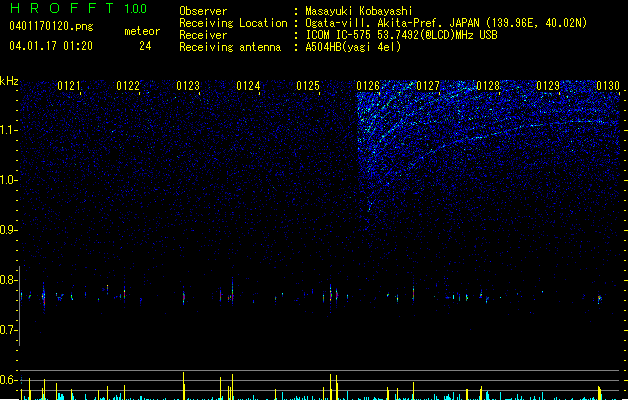Click the 0.8 frequency axis label
Viewport: 629px width, 400px height.
(8, 280)
